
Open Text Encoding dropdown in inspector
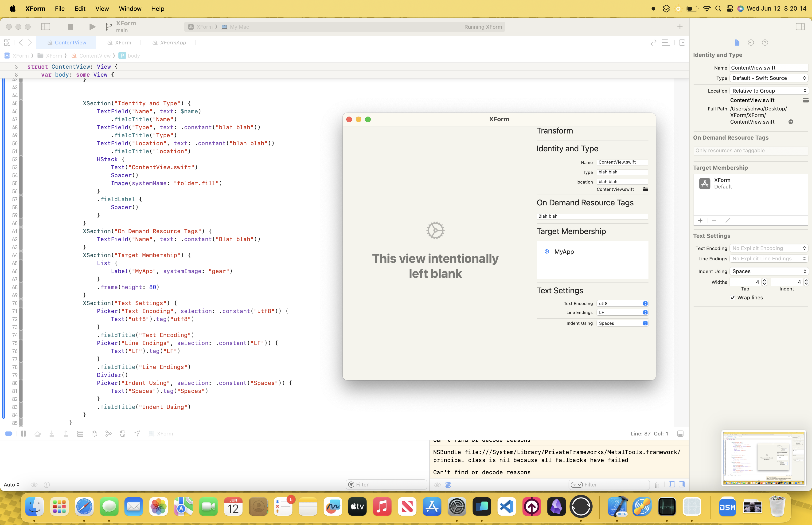point(769,248)
